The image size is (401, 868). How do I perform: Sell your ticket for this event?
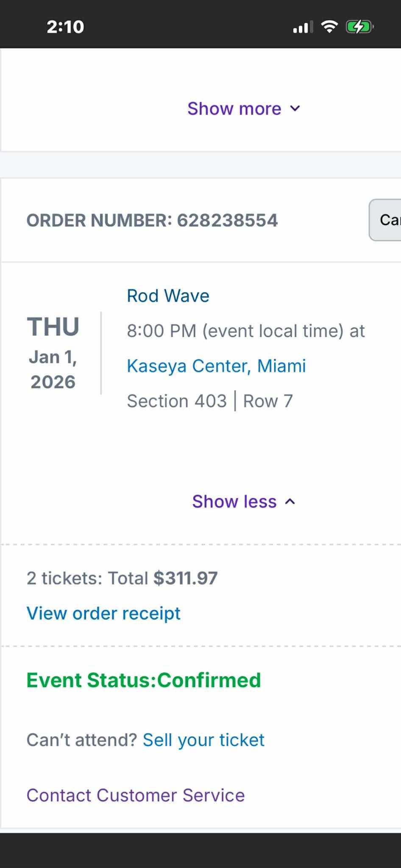pos(203,740)
